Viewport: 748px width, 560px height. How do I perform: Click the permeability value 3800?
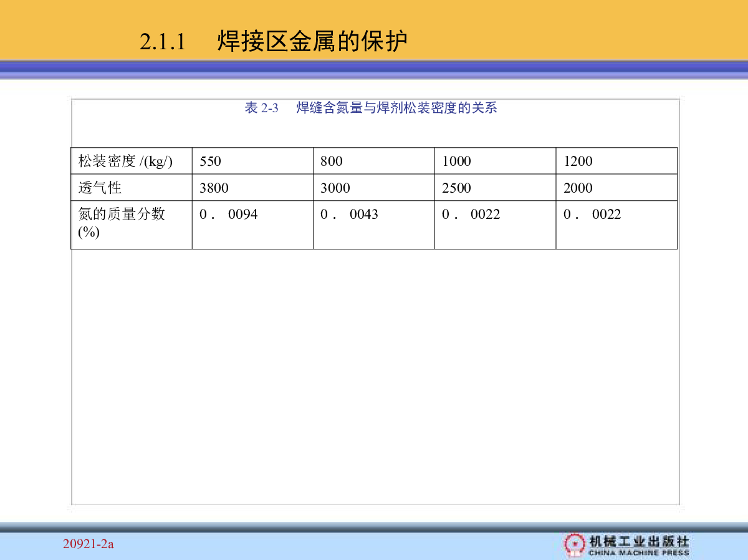(x=214, y=188)
